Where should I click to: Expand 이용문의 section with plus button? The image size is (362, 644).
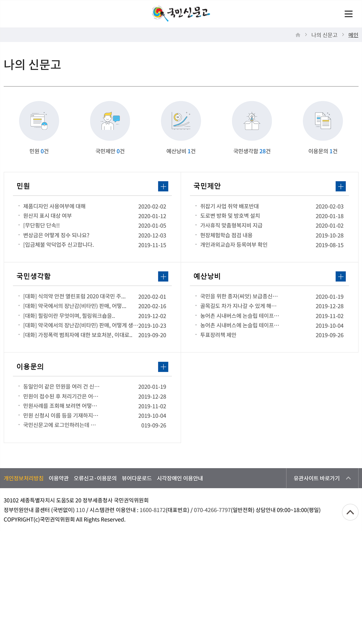[163, 367]
